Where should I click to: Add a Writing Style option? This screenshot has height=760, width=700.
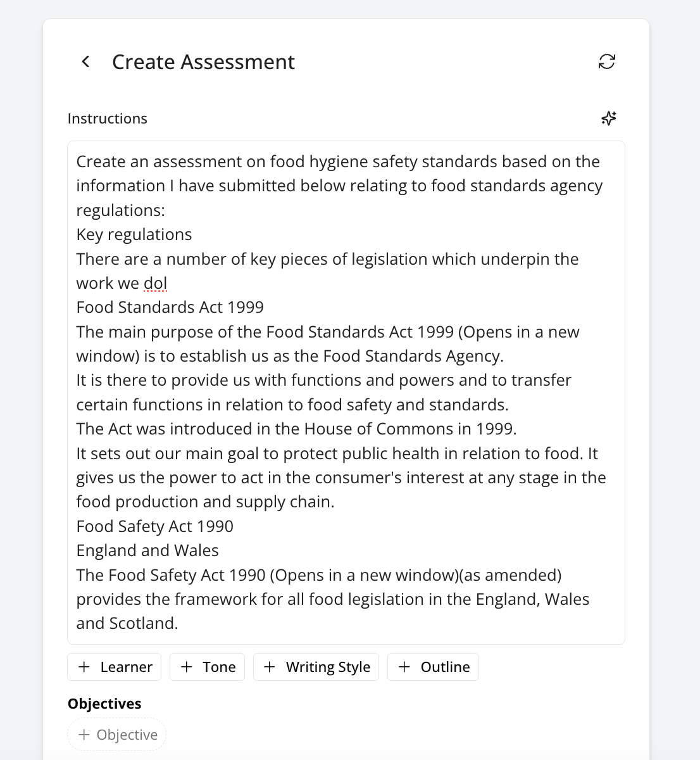click(x=316, y=667)
